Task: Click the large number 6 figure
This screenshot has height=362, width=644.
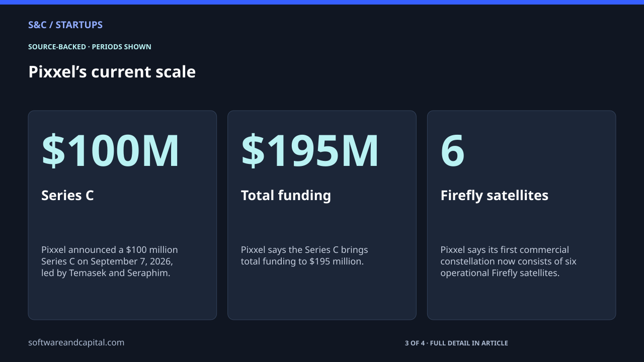Action: pyautogui.click(x=452, y=150)
